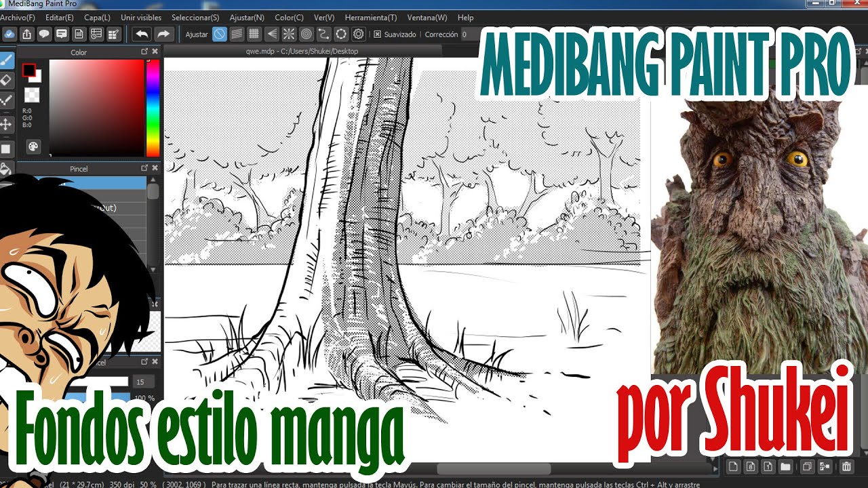Turn snap off with circle-slash icon
Screen dimensions: 868x488
(x=219, y=34)
